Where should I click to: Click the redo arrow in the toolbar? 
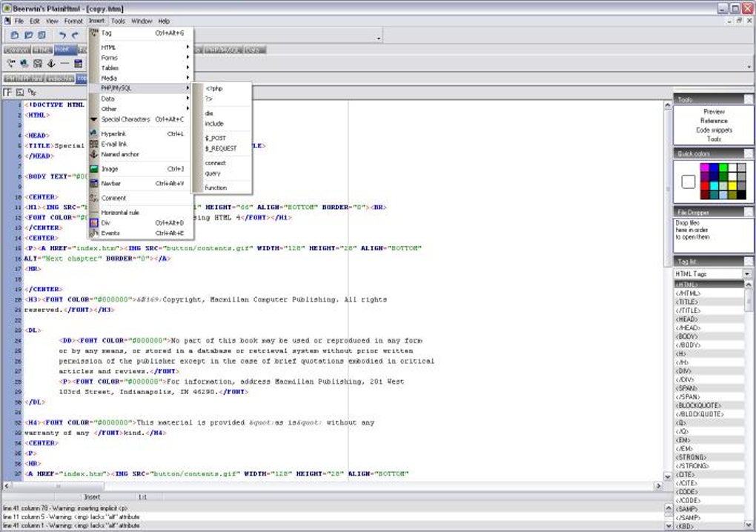(x=75, y=35)
